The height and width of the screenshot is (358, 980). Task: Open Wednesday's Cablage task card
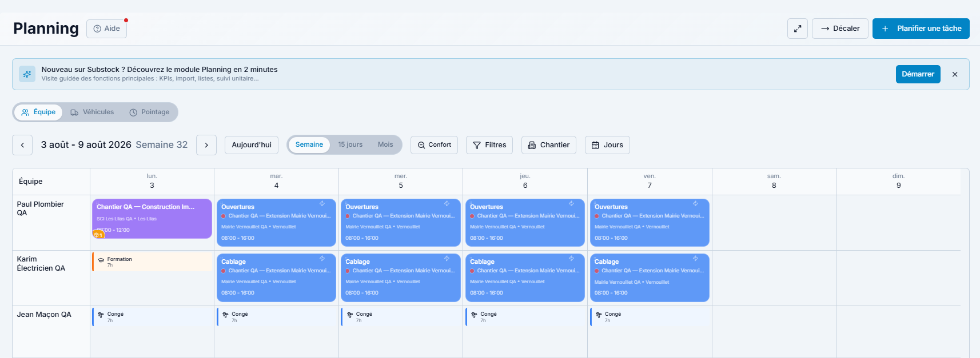pos(401,277)
